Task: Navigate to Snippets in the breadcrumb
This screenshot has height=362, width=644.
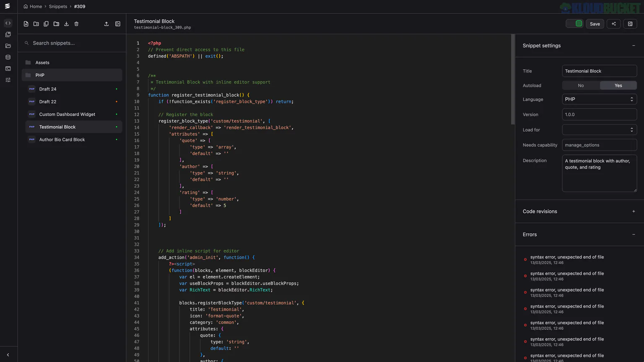Action: pos(58,6)
